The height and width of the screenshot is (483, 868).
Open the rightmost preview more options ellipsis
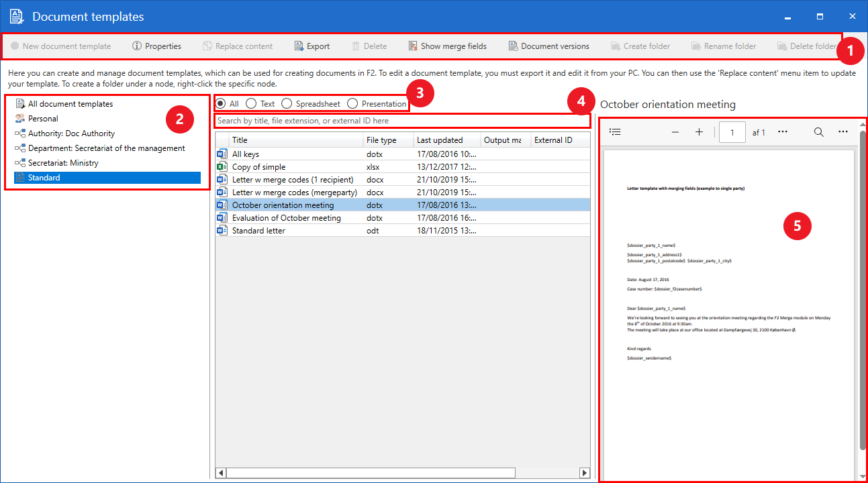pos(843,132)
